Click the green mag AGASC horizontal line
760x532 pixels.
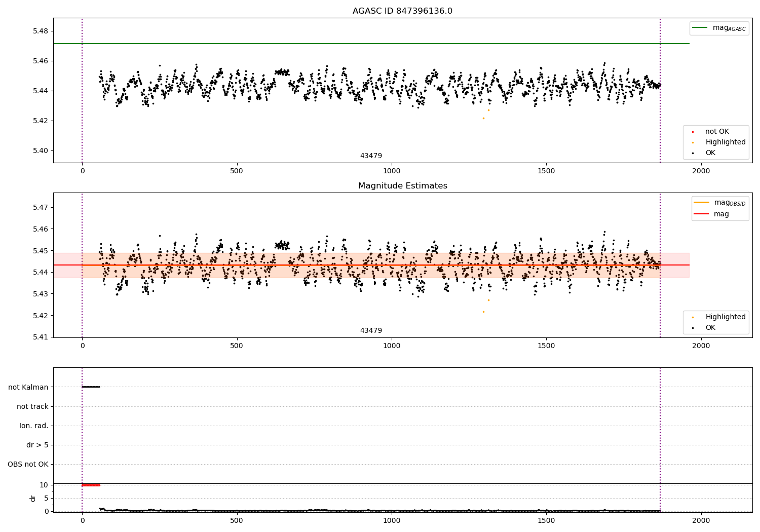[x=371, y=44]
